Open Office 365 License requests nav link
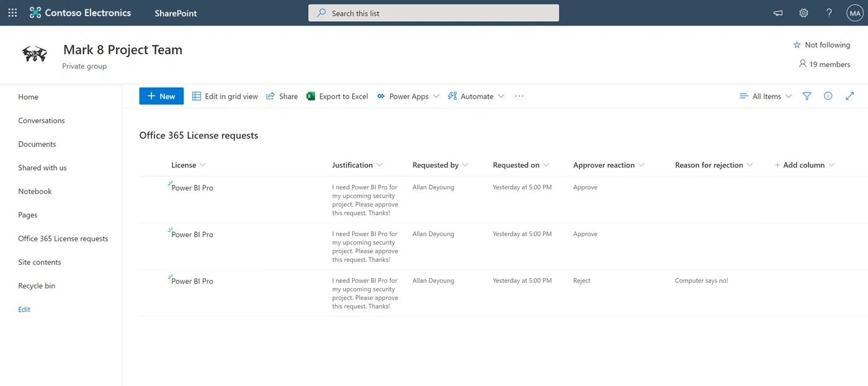 tap(63, 238)
